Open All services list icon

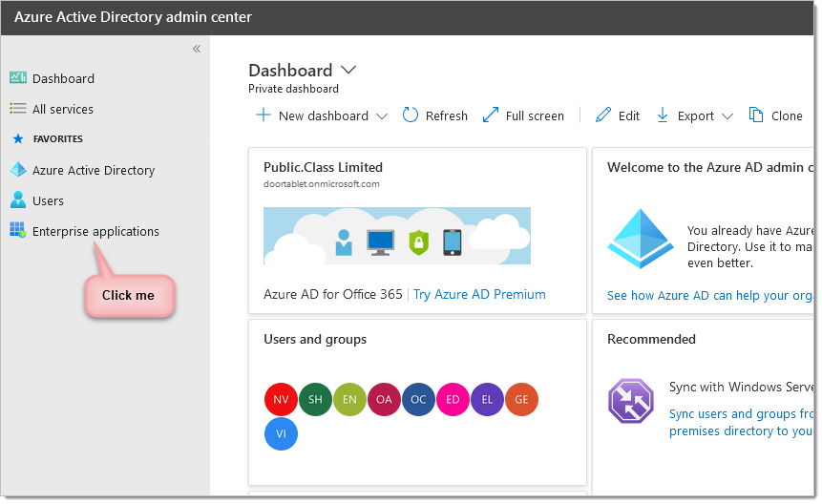coord(18,109)
